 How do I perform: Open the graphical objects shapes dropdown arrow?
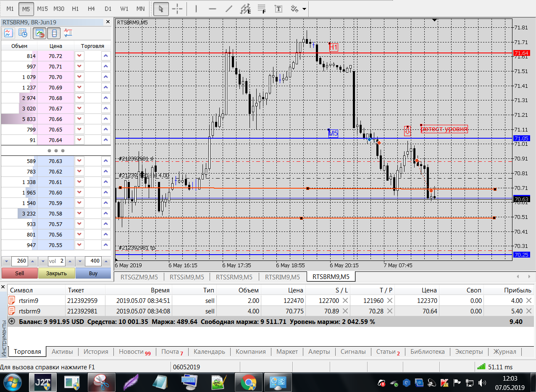tap(304, 9)
